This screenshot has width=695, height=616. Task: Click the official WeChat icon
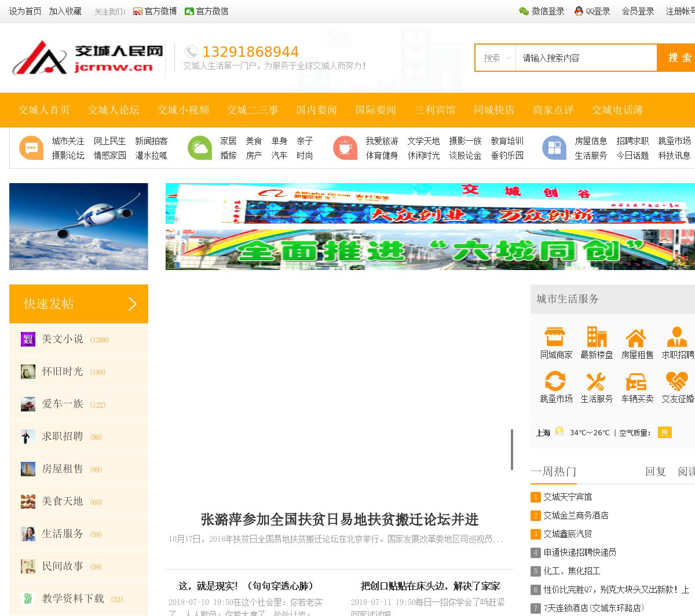189,12
